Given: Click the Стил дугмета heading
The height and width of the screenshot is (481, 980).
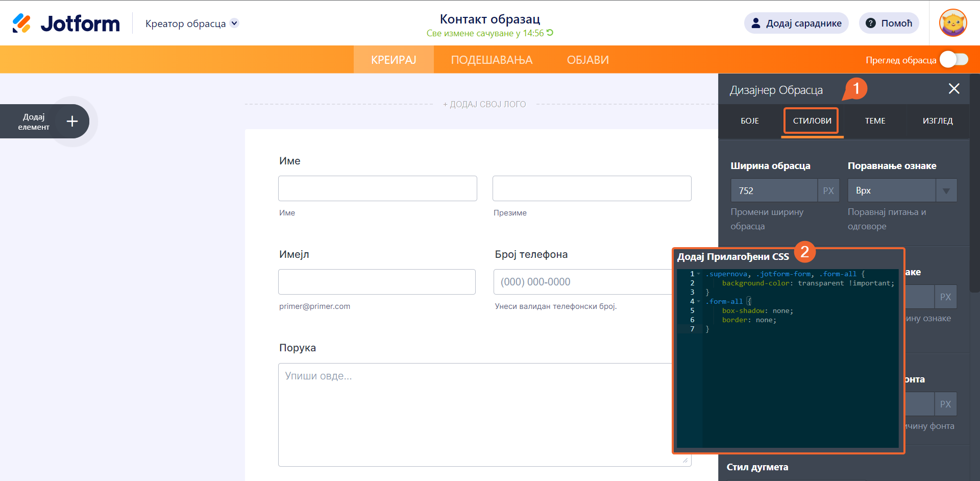Looking at the screenshot, I should [757, 467].
